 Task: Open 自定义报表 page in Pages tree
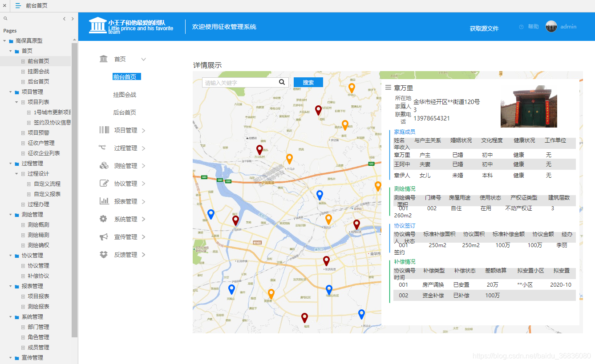(x=47, y=194)
